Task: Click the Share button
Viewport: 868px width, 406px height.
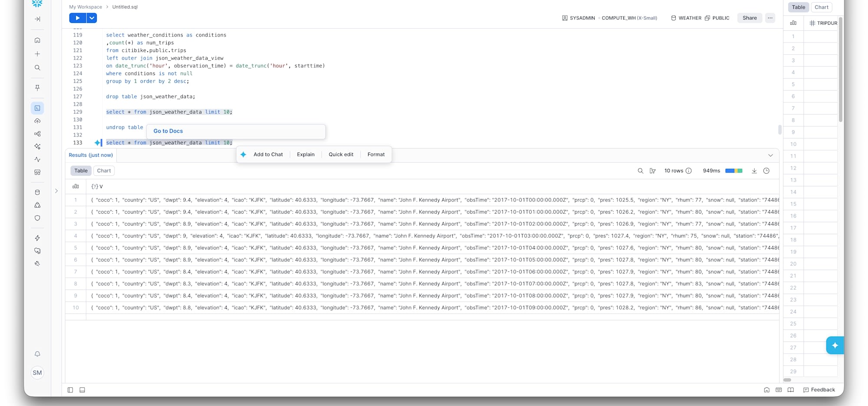Action: coord(750,18)
